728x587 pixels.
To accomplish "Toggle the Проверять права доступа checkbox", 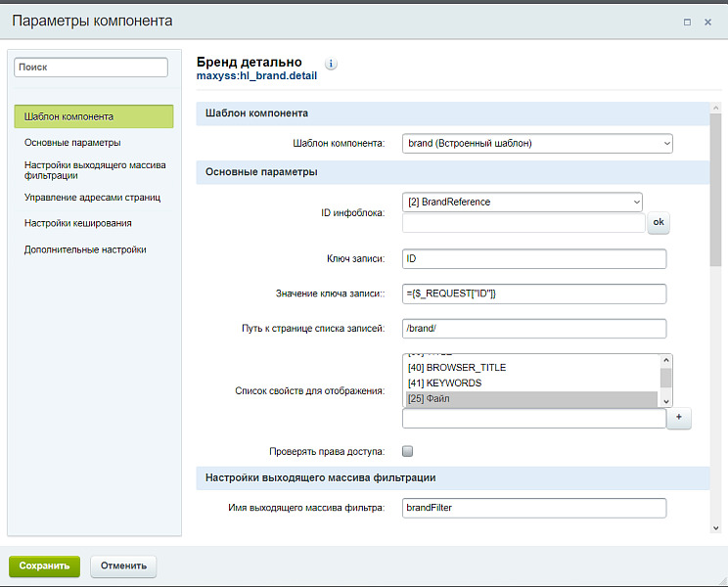I will coord(408,451).
